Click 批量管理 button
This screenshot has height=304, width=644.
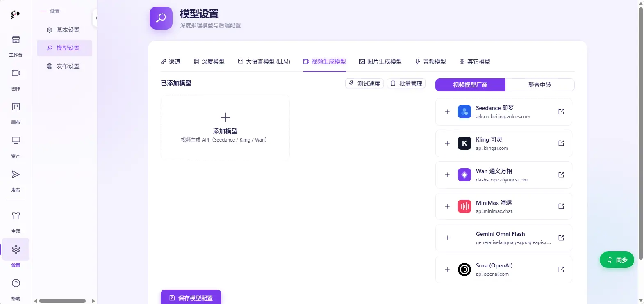(x=406, y=84)
